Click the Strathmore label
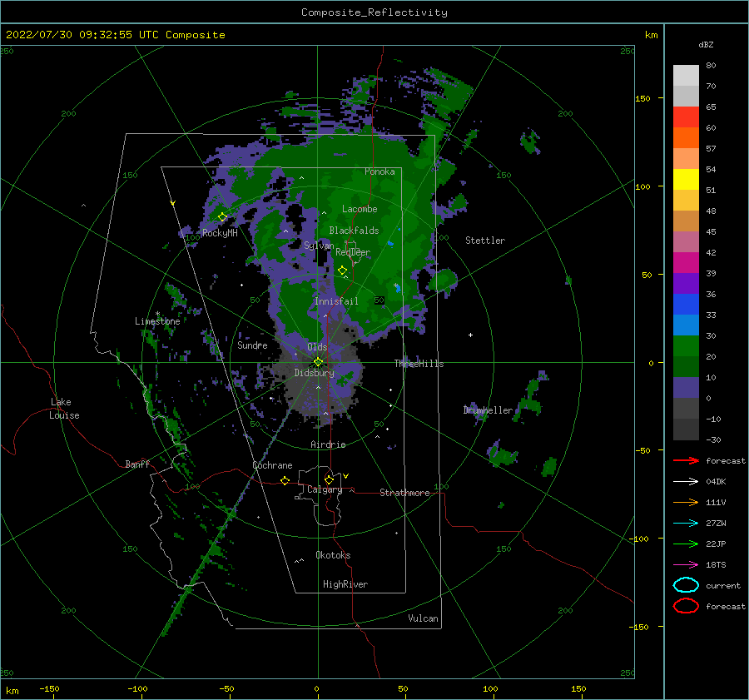 pos(404,493)
